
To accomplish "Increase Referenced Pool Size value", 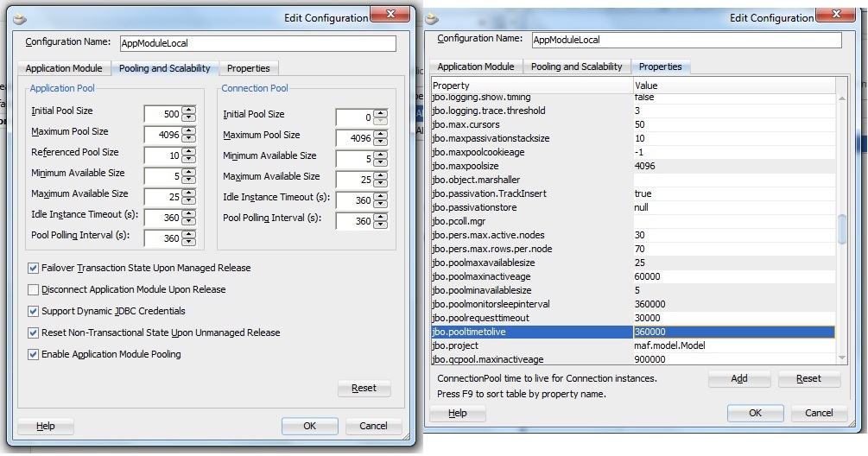I will tap(188, 149).
